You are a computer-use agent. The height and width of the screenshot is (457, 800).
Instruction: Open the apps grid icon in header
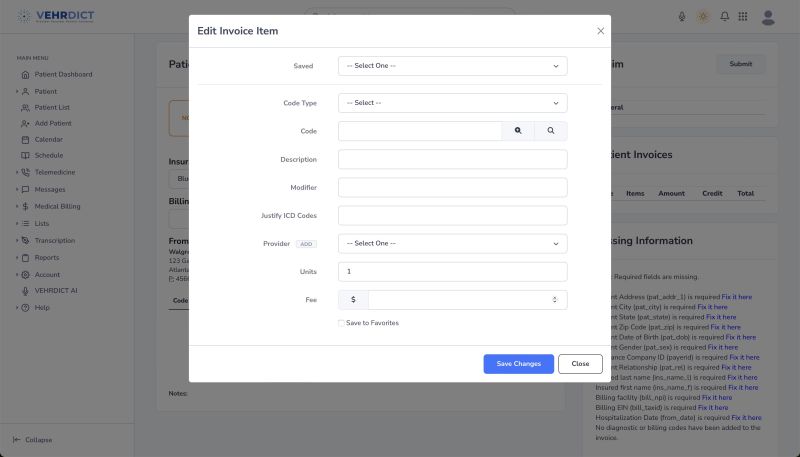[x=743, y=16]
